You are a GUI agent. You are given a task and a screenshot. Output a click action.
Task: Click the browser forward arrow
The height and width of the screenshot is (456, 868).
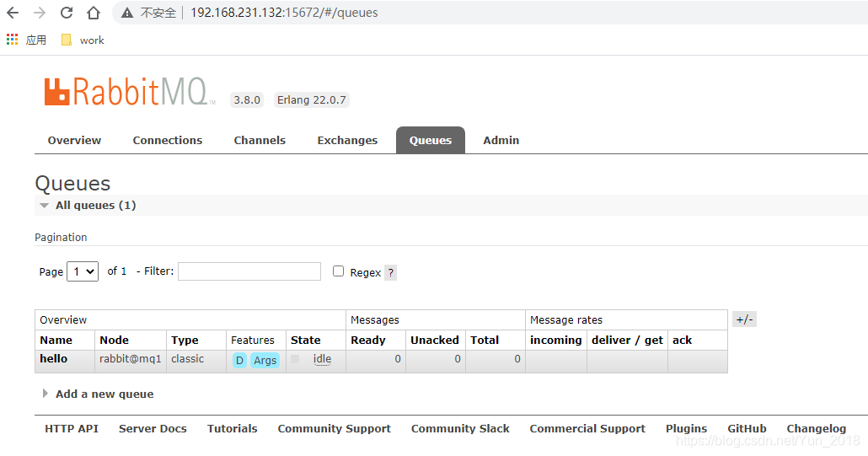(40, 13)
